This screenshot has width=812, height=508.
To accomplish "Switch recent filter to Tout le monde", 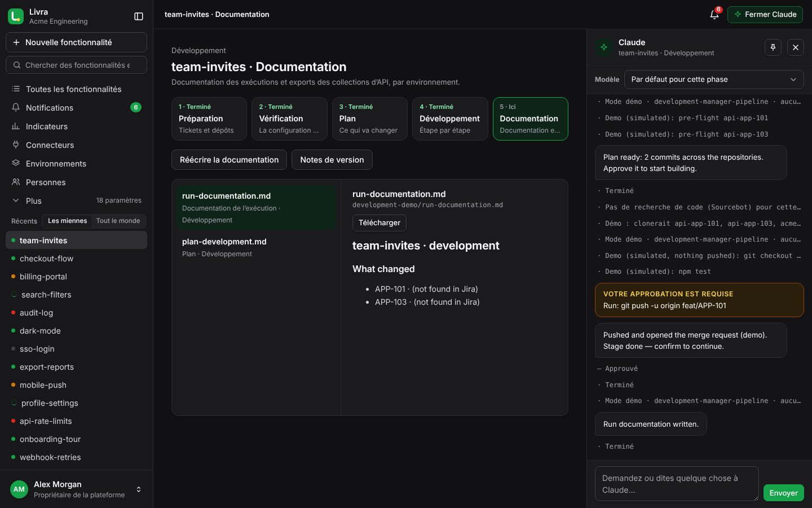I will 118,221.
